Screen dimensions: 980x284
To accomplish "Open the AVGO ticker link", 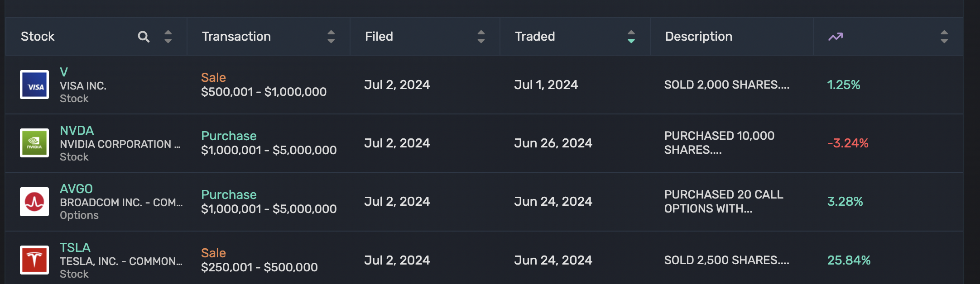I will point(76,189).
